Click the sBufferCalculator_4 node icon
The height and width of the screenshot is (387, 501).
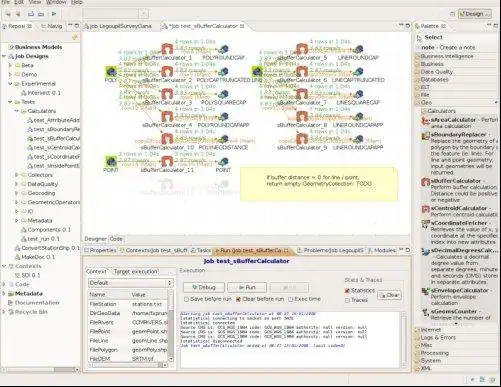tap(167, 117)
